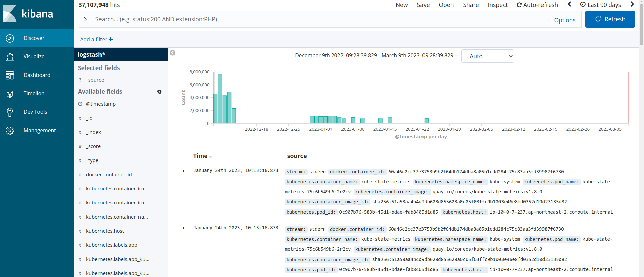Expand the first log row

(x=184, y=171)
